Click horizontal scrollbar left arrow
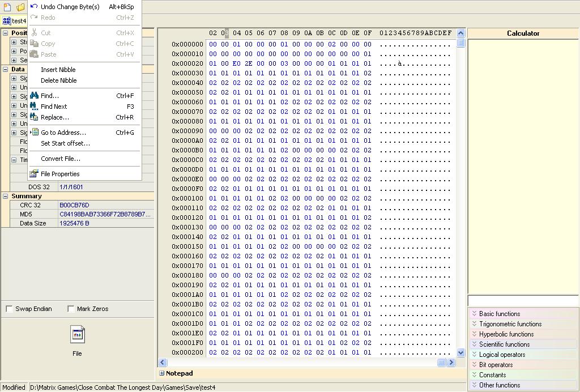 (163, 363)
